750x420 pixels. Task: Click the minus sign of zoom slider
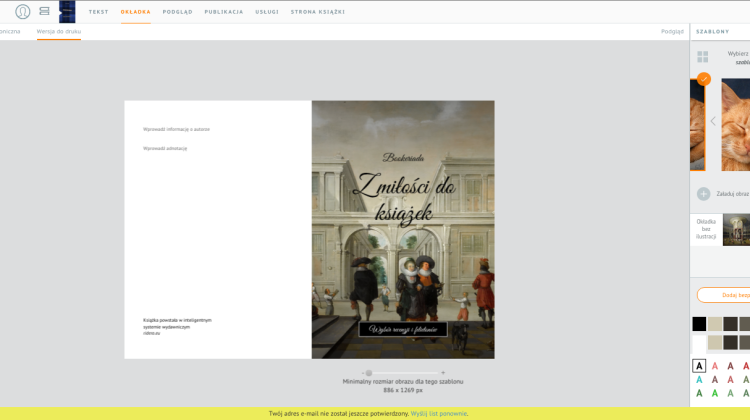click(363, 373)
